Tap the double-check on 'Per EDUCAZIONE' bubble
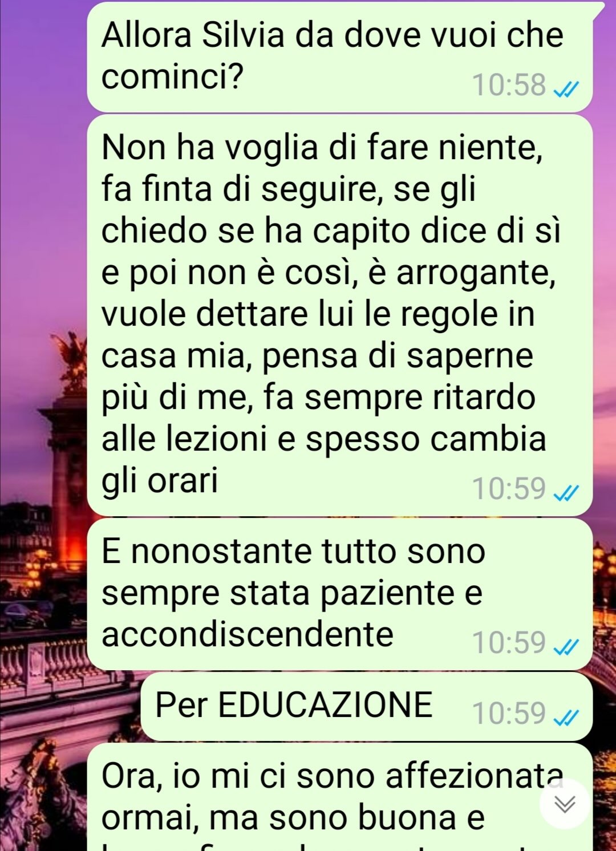The image size is (616, 851). (x=567, y=717)
